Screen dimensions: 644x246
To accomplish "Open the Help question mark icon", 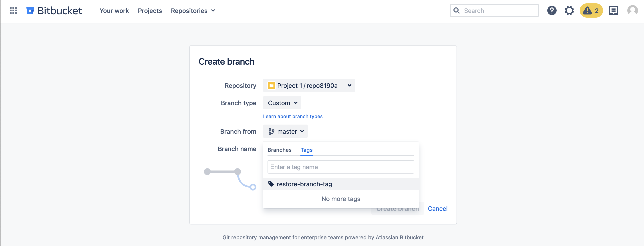I will coord(552,10).
